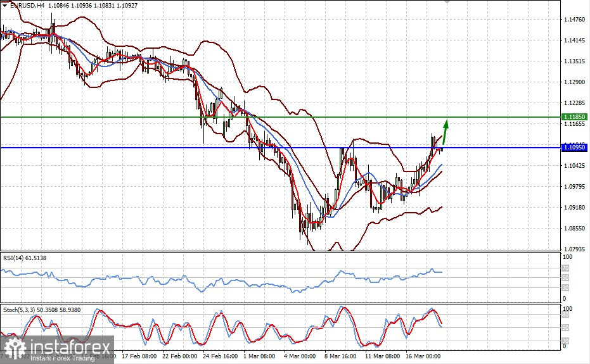Click the 22 Feb 00:00 date label
The height and width of the screenshot is (364, 590).
point(179,356)
